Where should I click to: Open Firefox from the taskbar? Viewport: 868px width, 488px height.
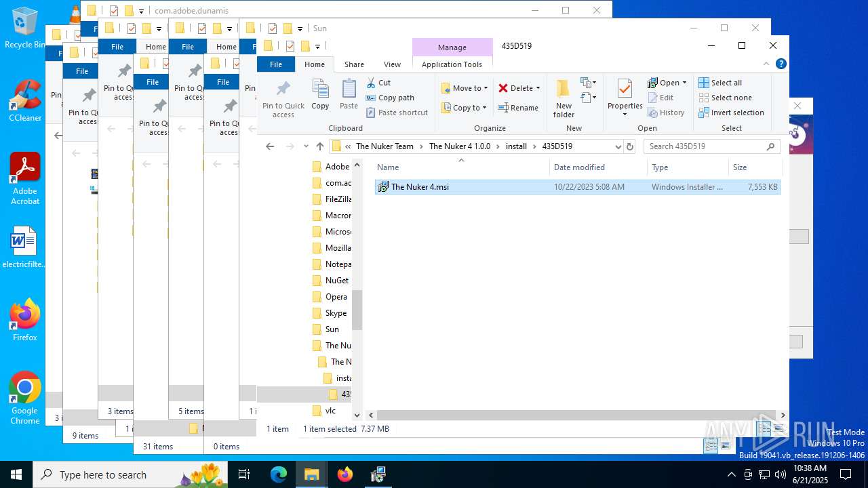[x=345, y=474]
